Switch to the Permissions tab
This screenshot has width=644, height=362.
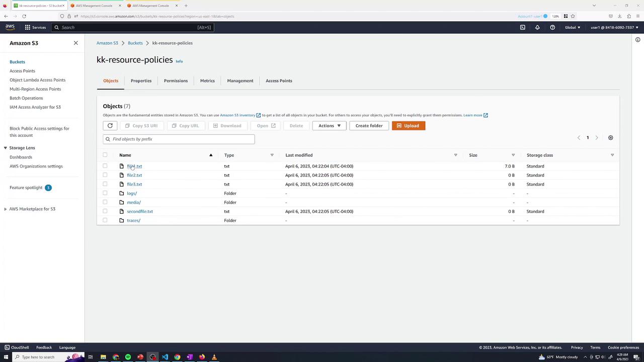pyautogui.click(x=176, y=80)
